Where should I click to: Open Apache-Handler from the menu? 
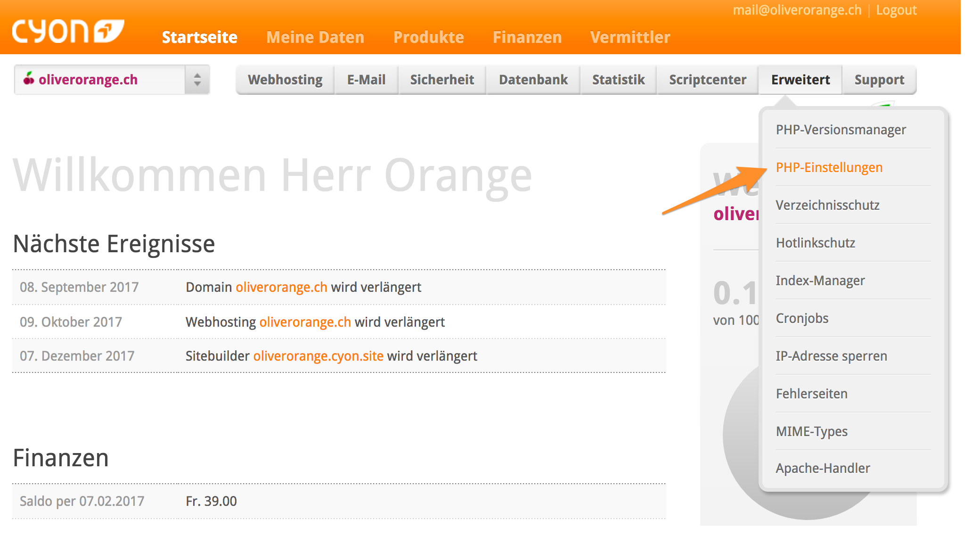pos(823,468)
